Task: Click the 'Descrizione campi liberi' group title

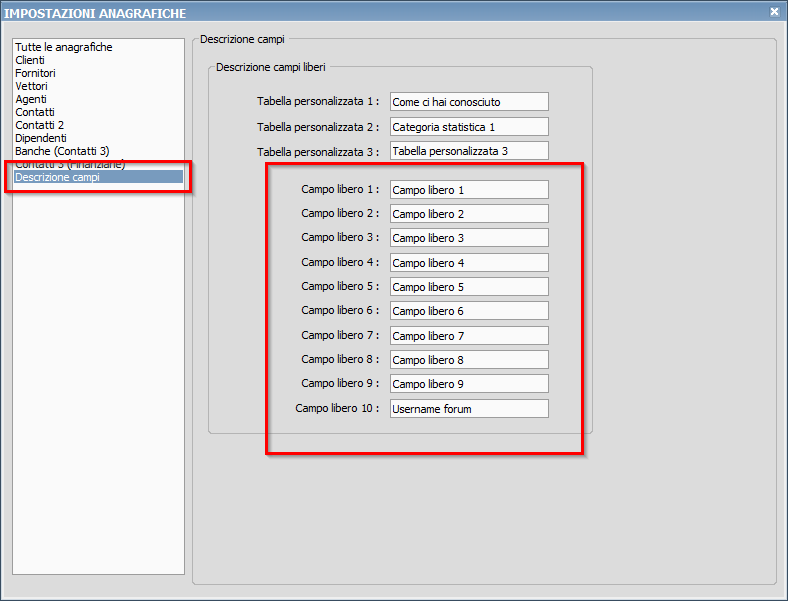Action: tap(271, 67)
